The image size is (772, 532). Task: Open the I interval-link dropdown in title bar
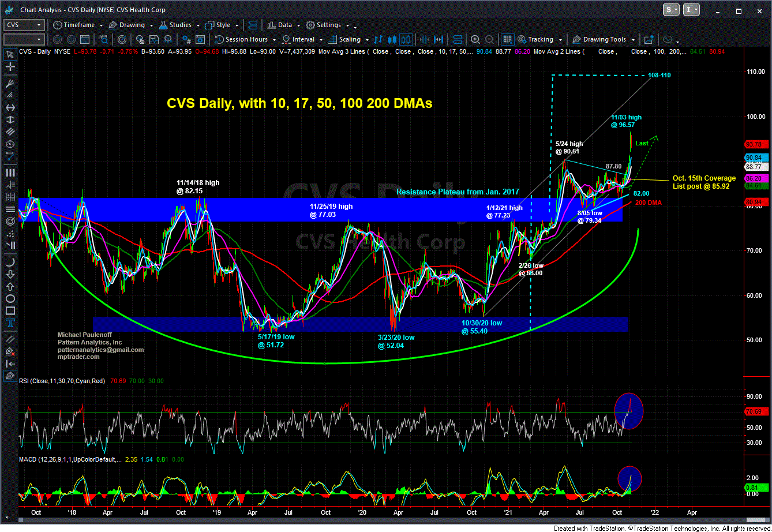pos(692,9)
